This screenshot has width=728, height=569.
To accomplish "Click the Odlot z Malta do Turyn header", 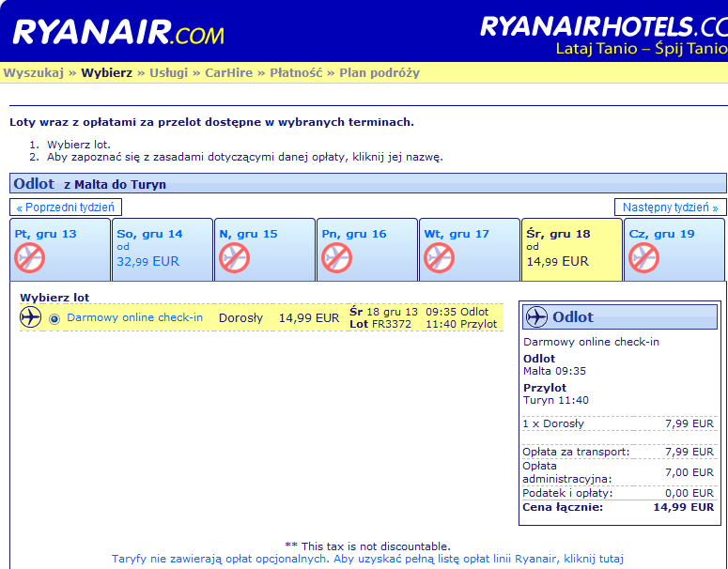I will [367, 184].
